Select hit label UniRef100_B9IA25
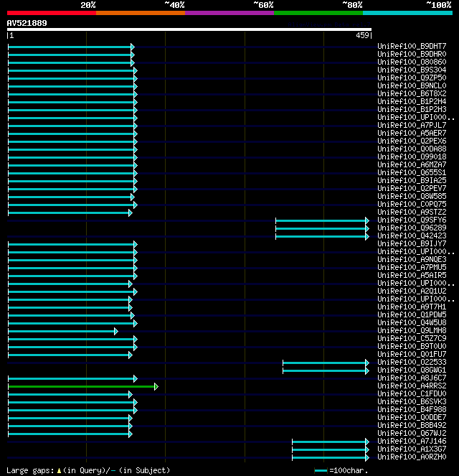459x476 pixels. click(412, 180)
